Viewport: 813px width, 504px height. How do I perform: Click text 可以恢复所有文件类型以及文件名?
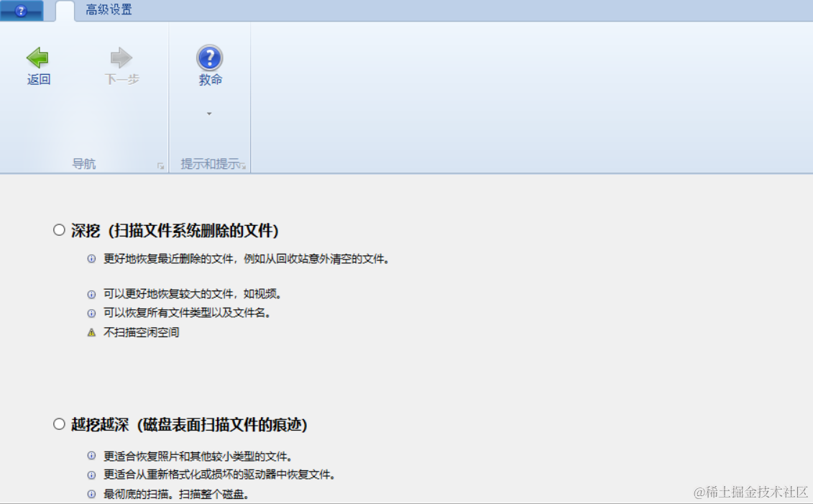coord(187,313)
